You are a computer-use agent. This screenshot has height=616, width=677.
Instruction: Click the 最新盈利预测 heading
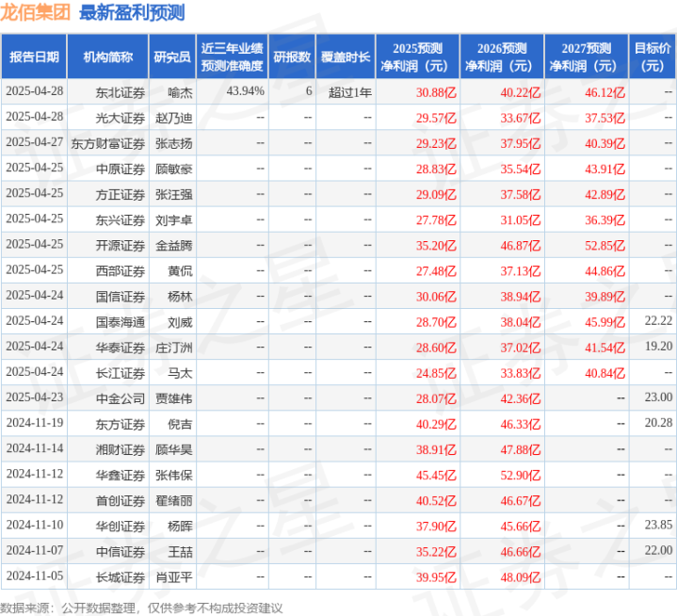132,13
